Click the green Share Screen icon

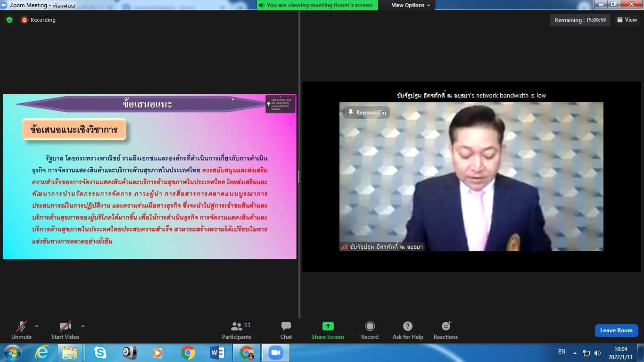[328, 326]
